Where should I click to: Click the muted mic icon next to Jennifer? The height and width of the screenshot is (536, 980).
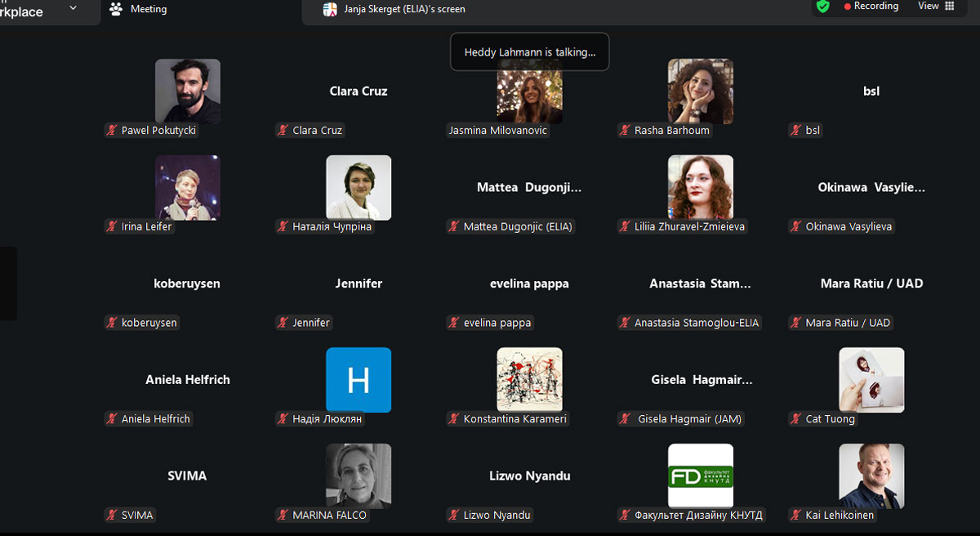click(283, 323)
